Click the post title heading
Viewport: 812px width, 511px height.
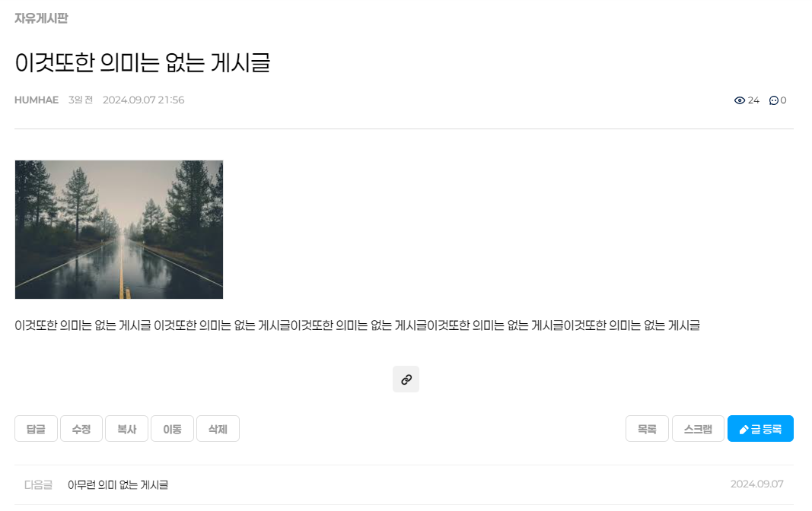[142, 62]
